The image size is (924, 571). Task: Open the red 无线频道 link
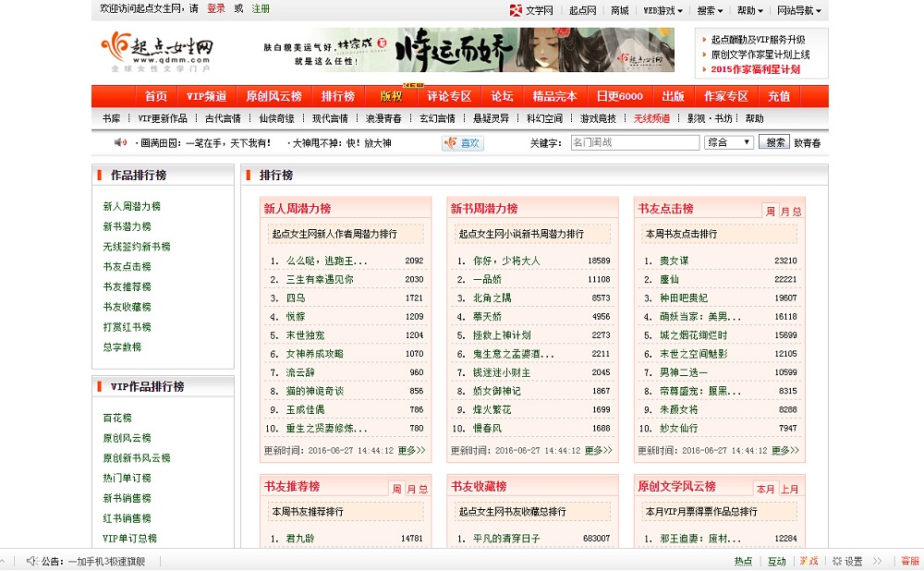[x=651, y=118]
